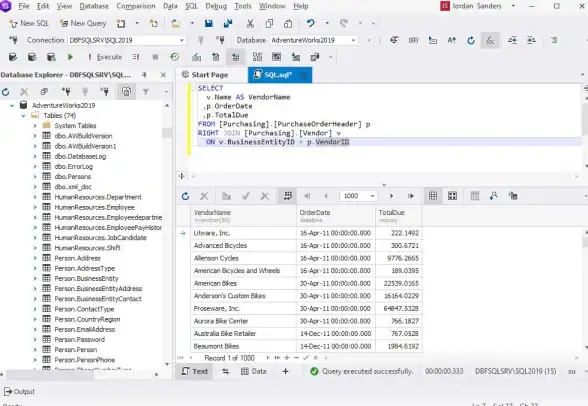Click the Database Explorer vertical scrollbar
Image resolution: width=588 pixels, height=406 pixels.
(x=167, y=235)
